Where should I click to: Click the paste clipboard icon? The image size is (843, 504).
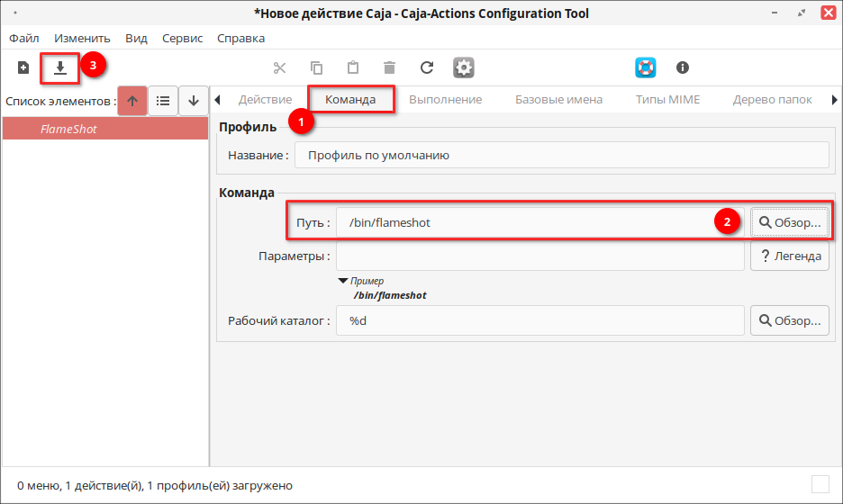[x=353, y=67]
